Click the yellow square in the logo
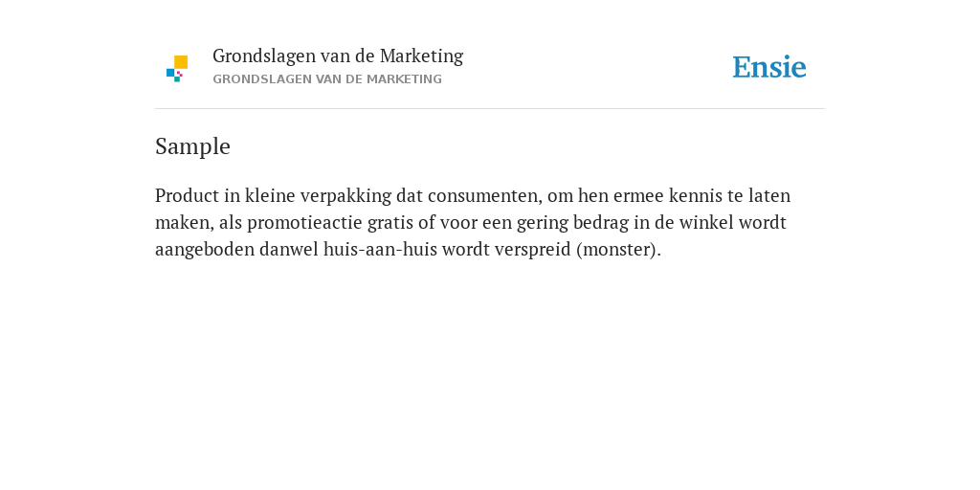This screenshot has width=980, height=490. tap(181, 62)
